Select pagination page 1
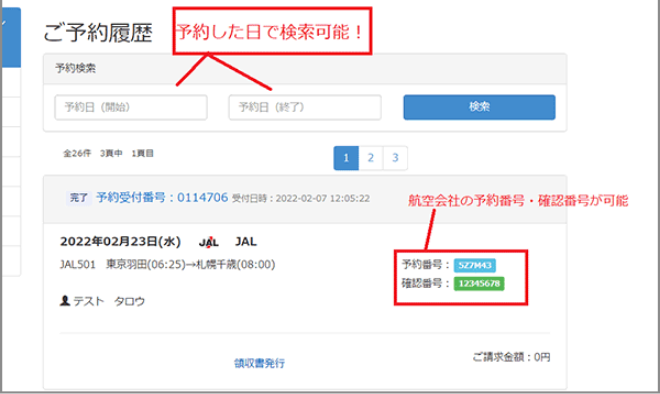Screen dimensions: 660x394 pyautogui.click(x=346, y=158)
